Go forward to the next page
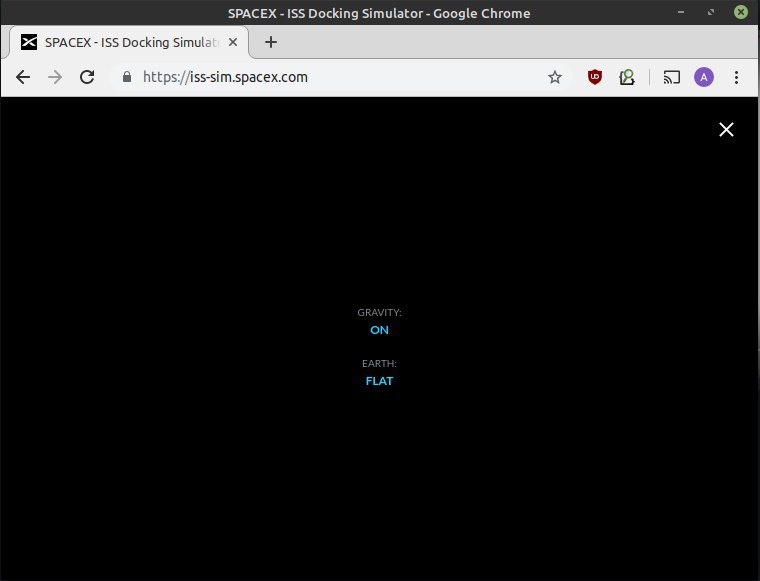The height and width of the screenshot is (581, 760). (55, 77)
